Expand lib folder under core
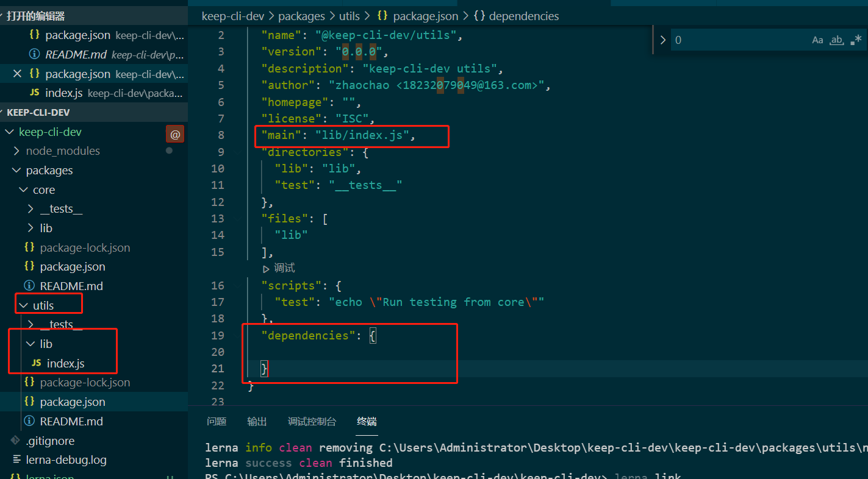868x479 pixels. (x=30, y=228)
